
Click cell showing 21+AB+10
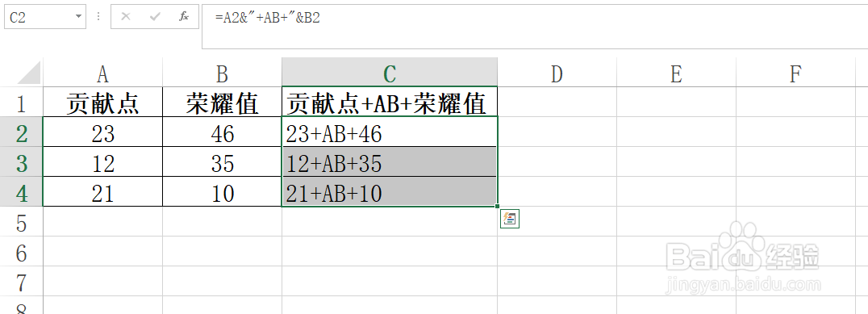389,191
